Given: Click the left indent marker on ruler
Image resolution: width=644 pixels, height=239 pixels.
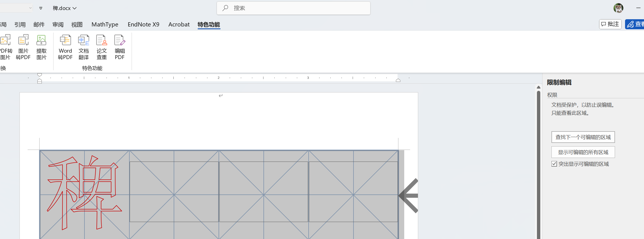Looking at the screenshot, I should (40, 81).
